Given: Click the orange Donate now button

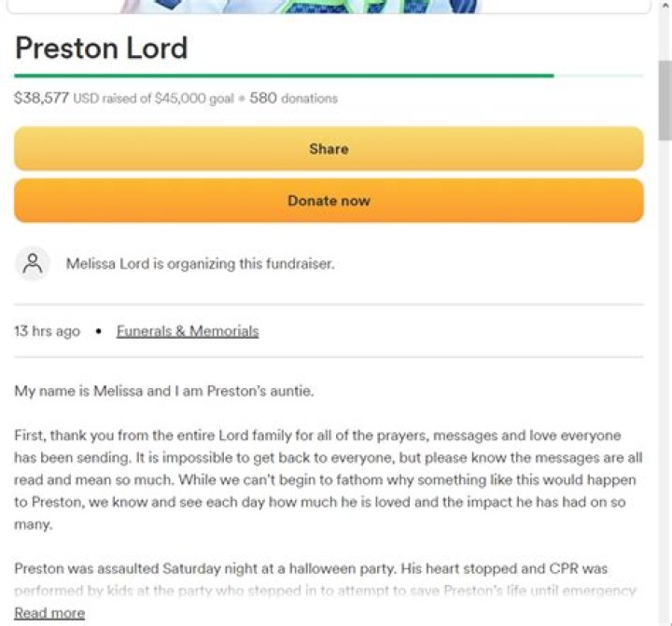Looking at the screenshot, I should coord(329,201).
